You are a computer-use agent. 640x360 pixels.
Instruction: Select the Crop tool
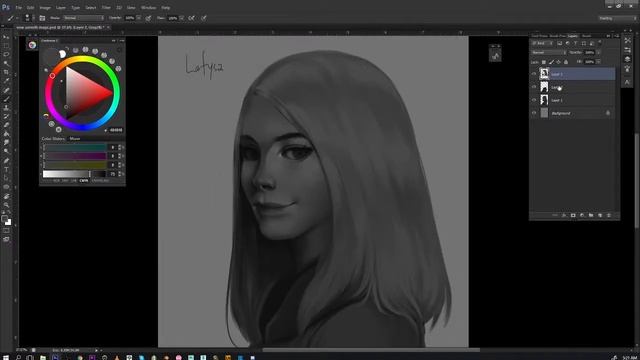pos(6,72)
